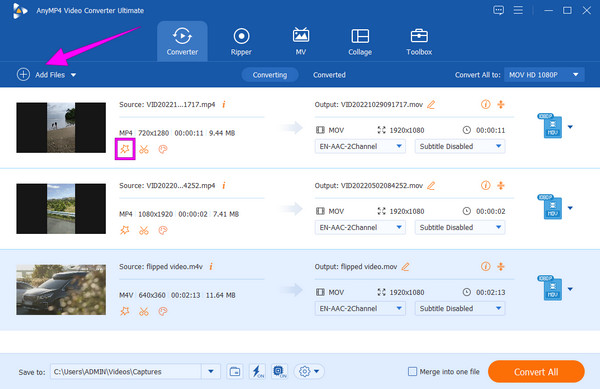Select thumbnail of VID20221...1717.mp4
The width and height of the screenshot is (600, 389).
(61, 127)
